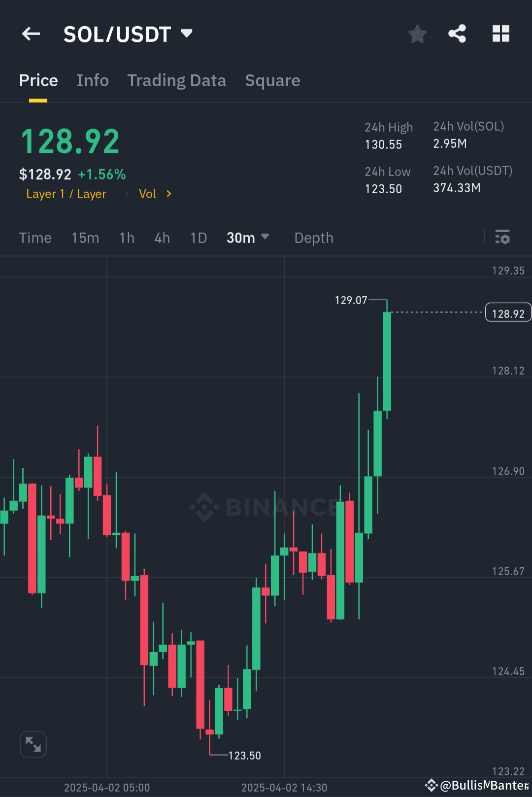Open the Info tab
Screen dimensions: 532x797
coord(93,80)
